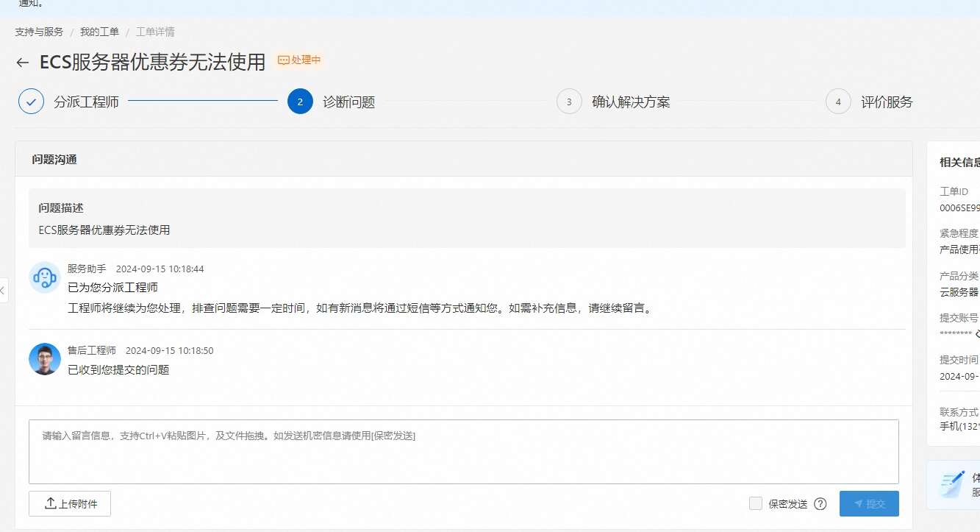Image resolution: width=980 pixels, height=532 pixels.
Task: Click the notepad pencil icon in right card
Action: click(x=953, y=484)
